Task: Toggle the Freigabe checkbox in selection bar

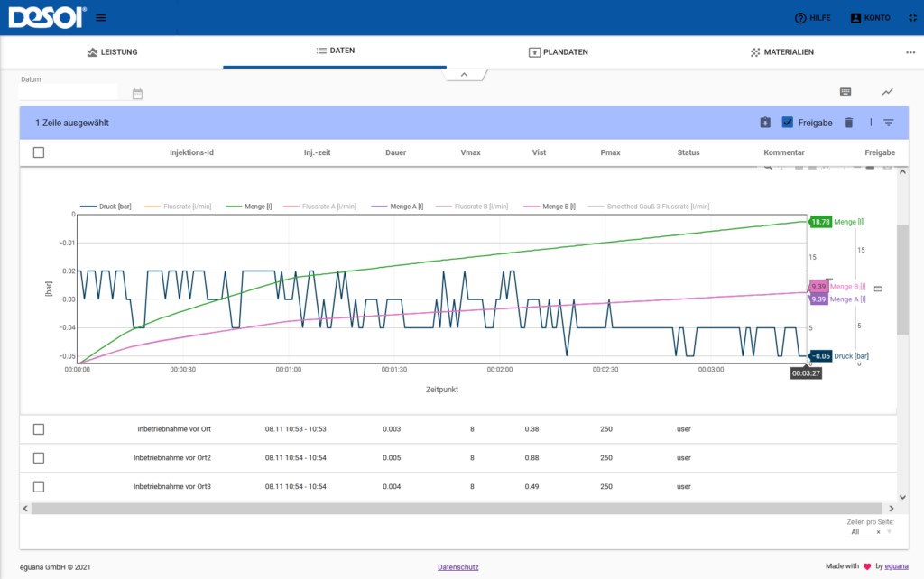Action: pos(787,123)
